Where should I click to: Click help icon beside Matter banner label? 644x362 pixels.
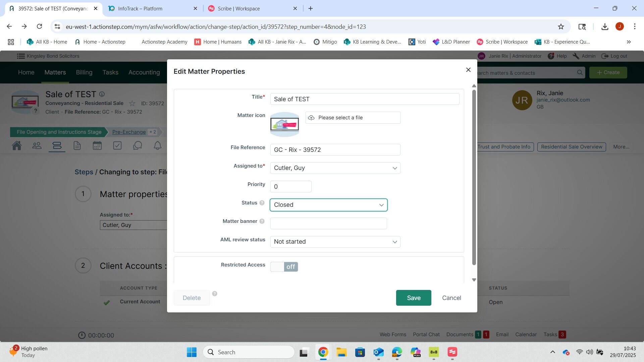[262, 221]
